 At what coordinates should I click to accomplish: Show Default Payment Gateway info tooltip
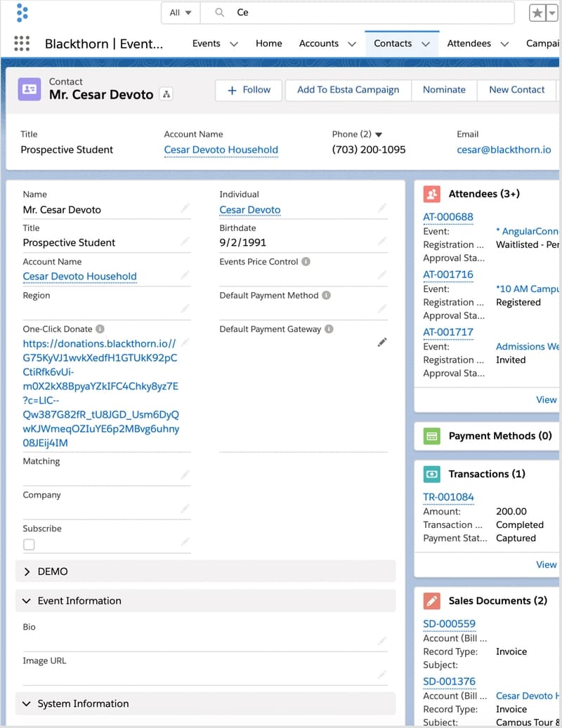click(329, 329)
